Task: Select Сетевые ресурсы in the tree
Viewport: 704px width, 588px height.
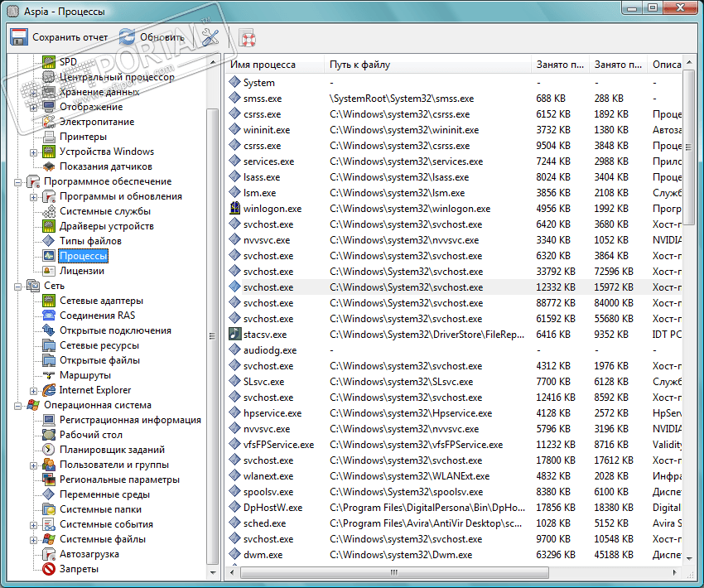Action: coord(99,345)
